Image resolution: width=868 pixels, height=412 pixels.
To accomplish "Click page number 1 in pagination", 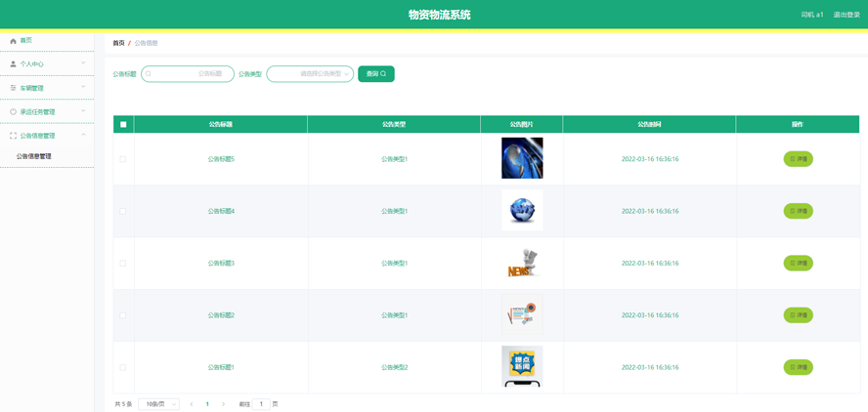I will (207, 404).
